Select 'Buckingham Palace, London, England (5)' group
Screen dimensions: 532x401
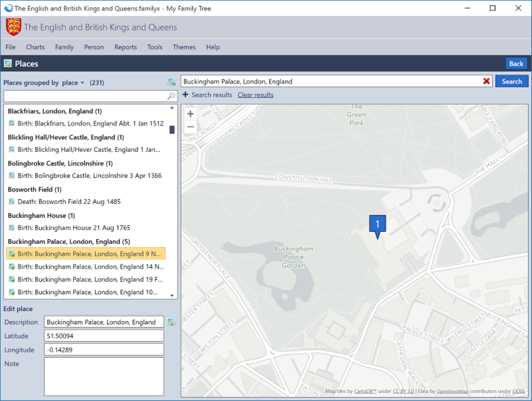(69, 242)
